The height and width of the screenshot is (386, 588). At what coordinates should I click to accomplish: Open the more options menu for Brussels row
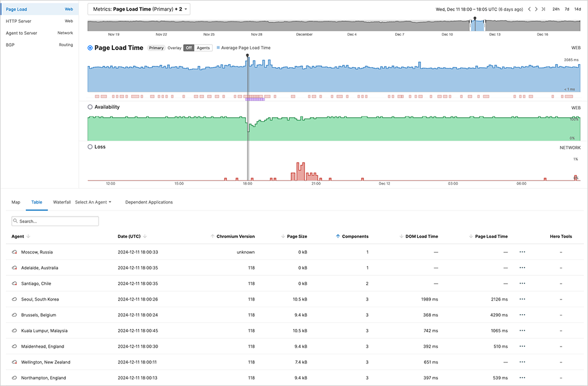tap(522, 315)
